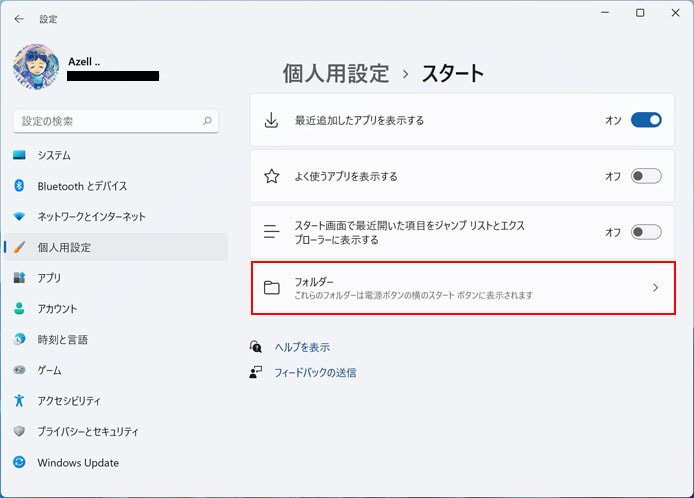Image resolution: width=694 pixels, height=498 pixels.
Task: Click the privacy shield icon
Action: 19,431
